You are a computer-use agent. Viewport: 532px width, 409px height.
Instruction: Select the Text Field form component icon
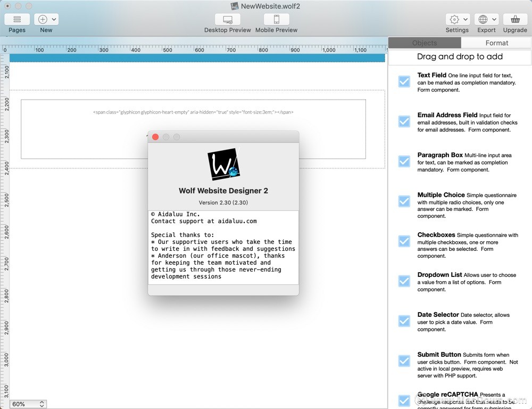coord(404,81)
